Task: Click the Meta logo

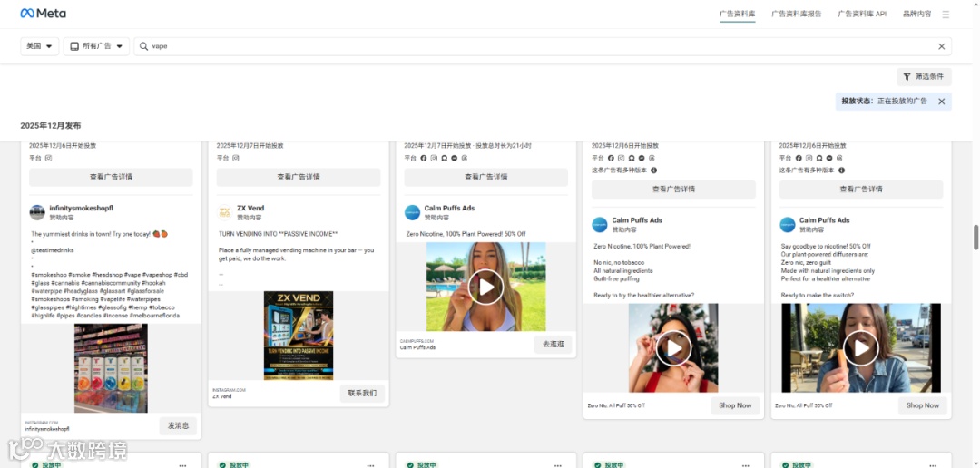Action: tap(44, 13)
